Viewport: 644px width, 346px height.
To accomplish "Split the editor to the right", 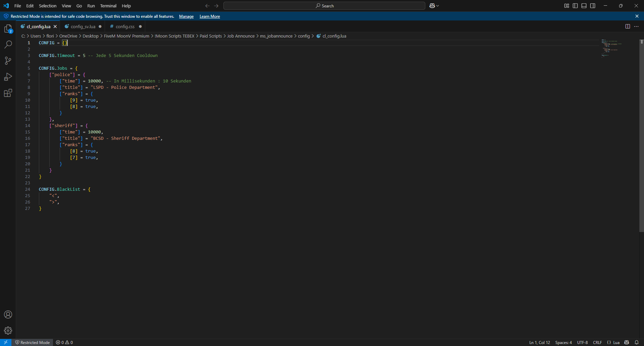I will coord(628,26).
